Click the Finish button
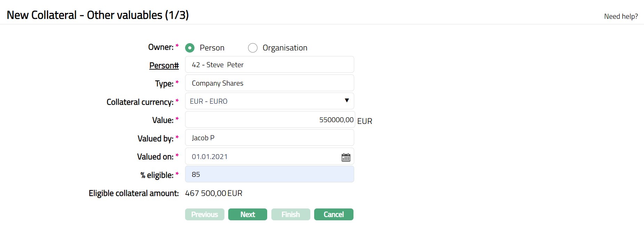Screen dimensions: 644x229 (291, 214)
